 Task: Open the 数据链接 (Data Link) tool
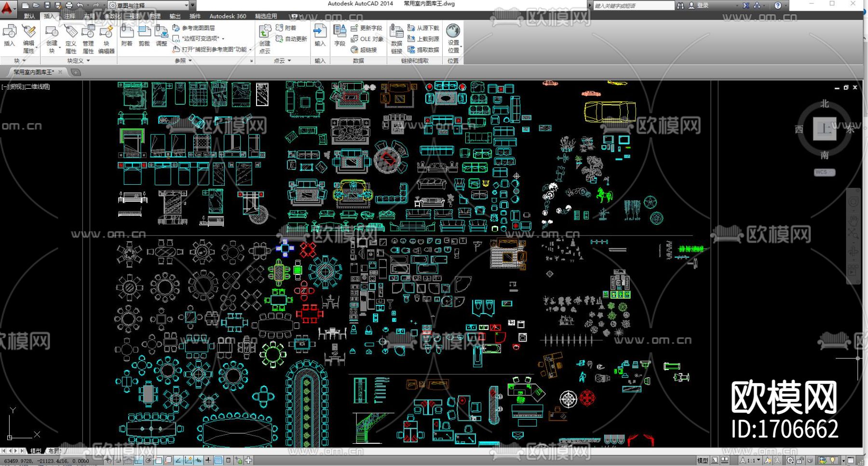click(396, 39)
